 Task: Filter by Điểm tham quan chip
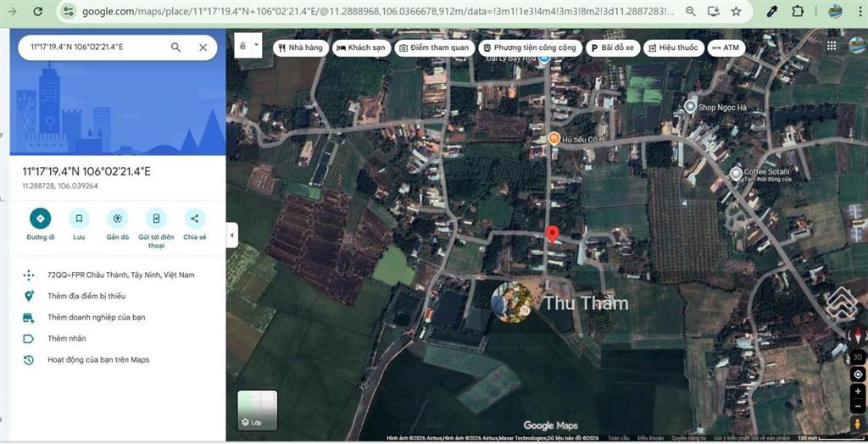(x=435, y=47)
